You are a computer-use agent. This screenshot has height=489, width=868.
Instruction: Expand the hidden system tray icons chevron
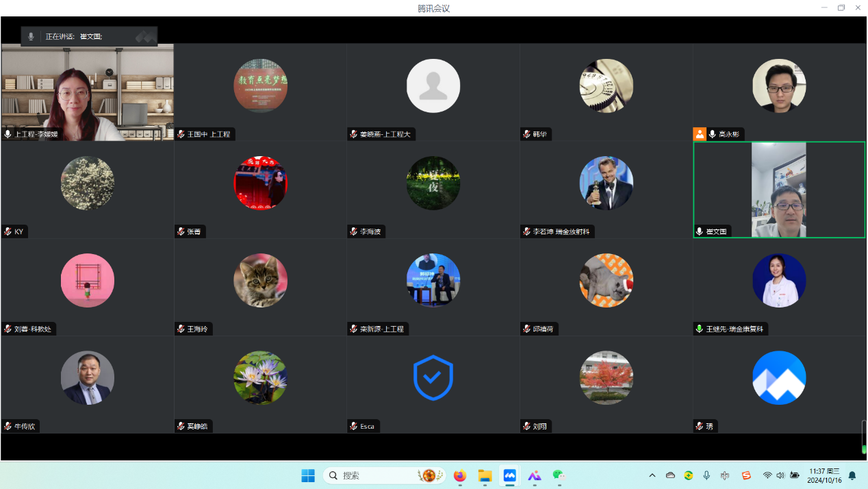coord(652,475)
